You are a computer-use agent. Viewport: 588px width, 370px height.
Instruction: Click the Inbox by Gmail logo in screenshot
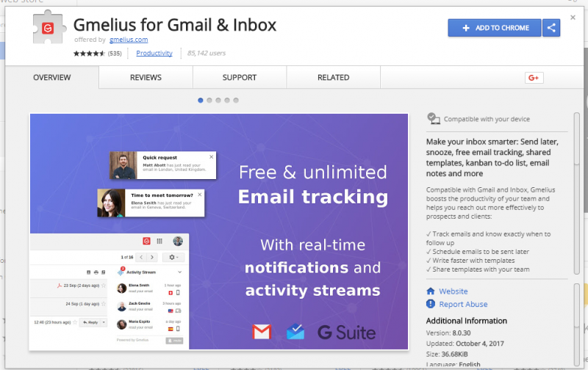(x=295, y=331)
